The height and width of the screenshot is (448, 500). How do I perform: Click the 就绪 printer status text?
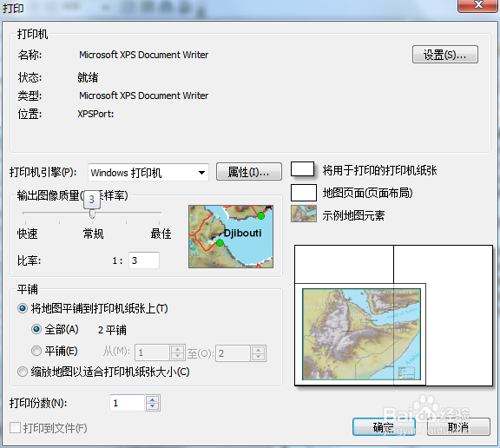pyautogui.click(x=88, y=77)
